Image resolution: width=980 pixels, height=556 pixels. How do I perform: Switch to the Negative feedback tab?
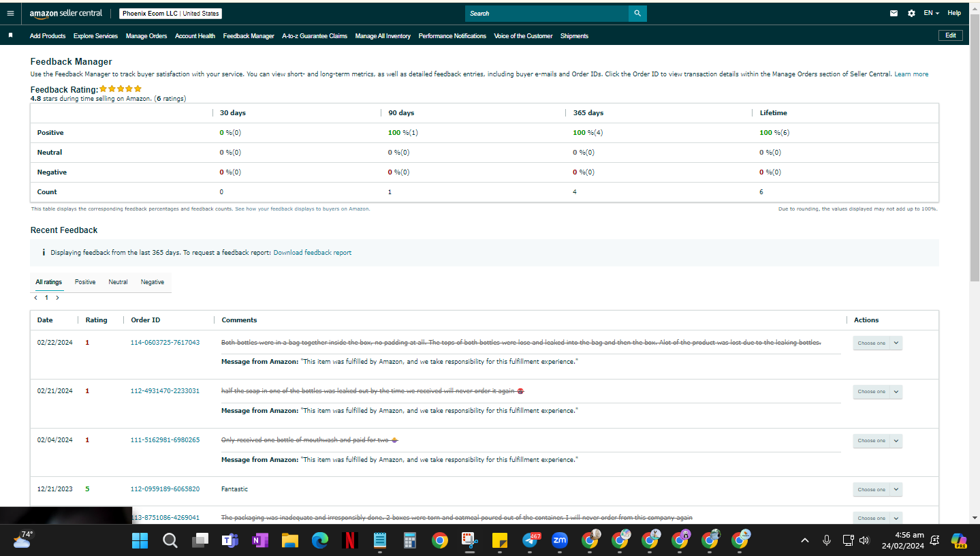click(x=153, y=282)
